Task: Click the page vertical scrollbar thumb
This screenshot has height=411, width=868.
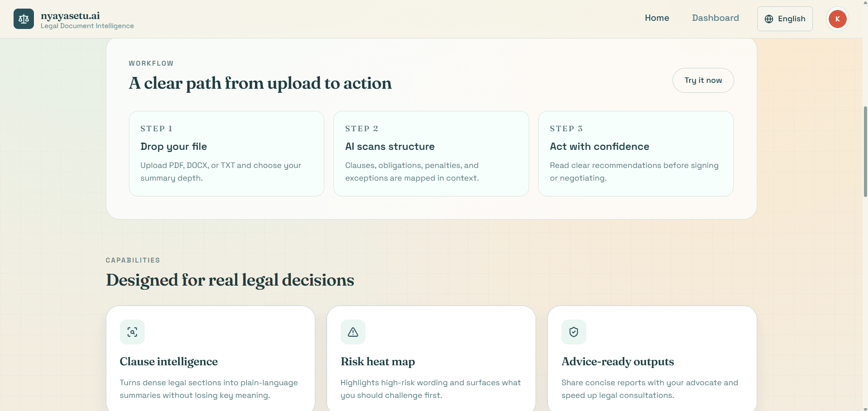Action: (x=865, y=152)
